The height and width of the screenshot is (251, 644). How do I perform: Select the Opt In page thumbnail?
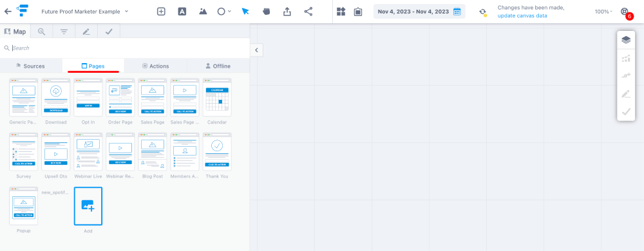click(88, 98)
